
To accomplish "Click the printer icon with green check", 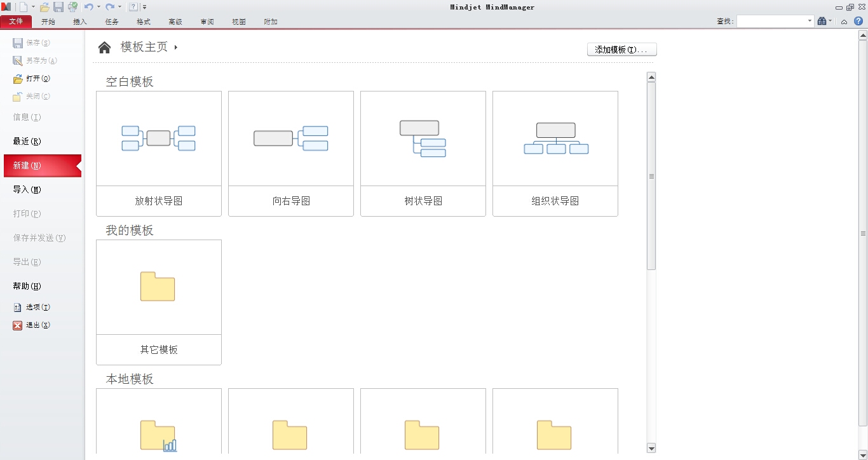I will tap(72, 7).
